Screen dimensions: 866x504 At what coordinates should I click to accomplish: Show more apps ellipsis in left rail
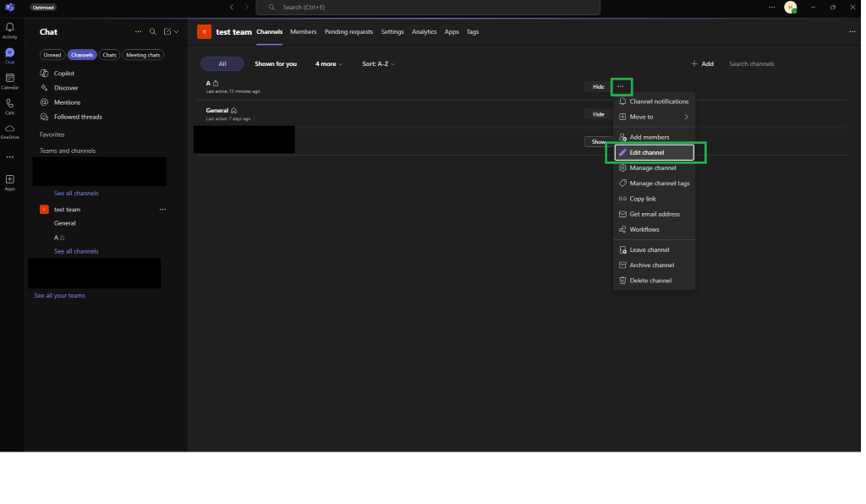[x=10, y=157]
